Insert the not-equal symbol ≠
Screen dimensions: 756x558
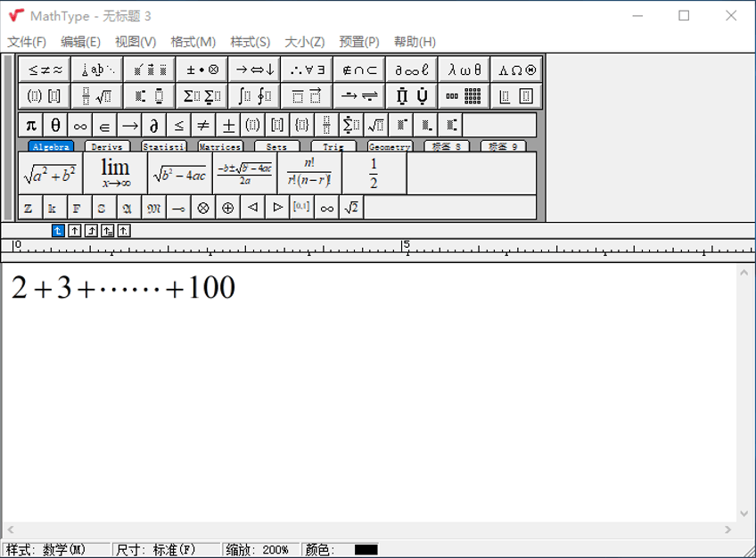pos(203,126)
